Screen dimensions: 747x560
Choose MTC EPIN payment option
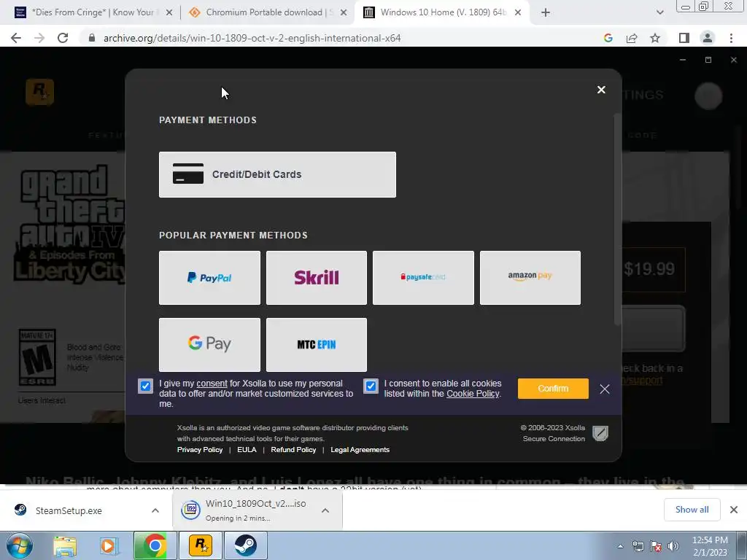point(317,344)
